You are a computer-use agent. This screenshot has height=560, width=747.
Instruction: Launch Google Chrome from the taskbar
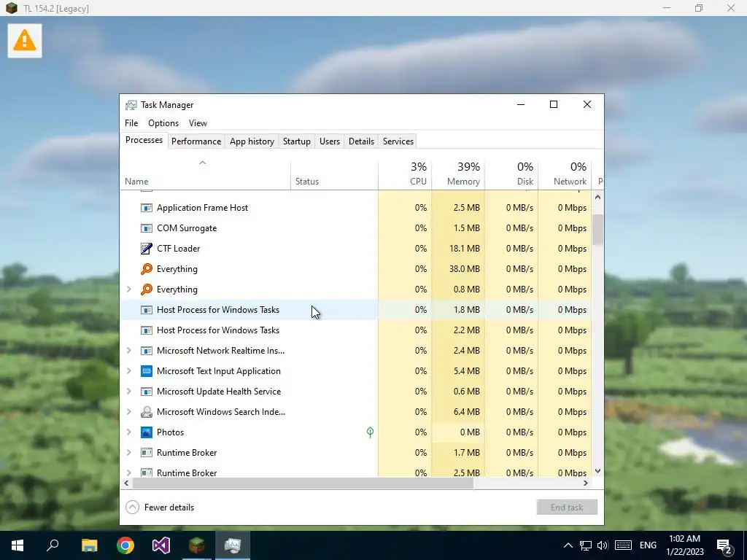click(x=125, y=545)
